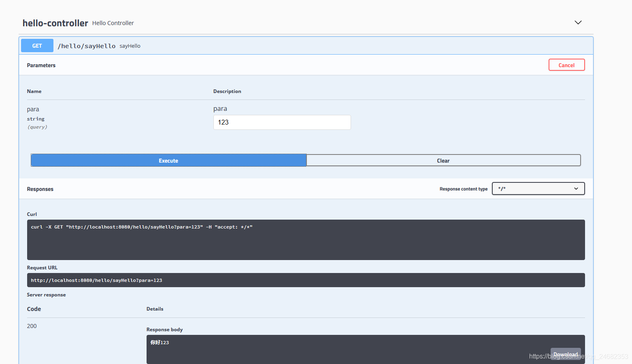Click the Curl label

32,214
